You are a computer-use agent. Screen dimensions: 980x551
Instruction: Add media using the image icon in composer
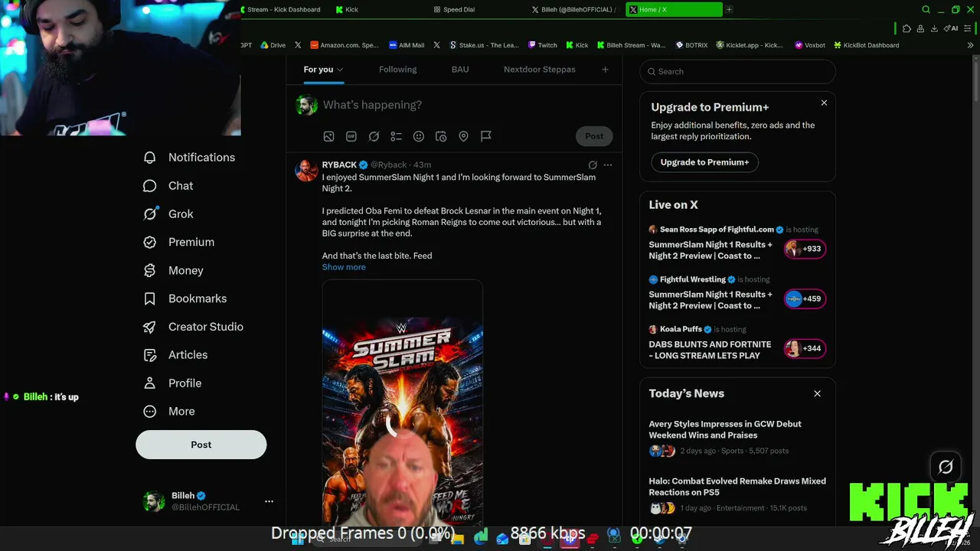point(328,136)
